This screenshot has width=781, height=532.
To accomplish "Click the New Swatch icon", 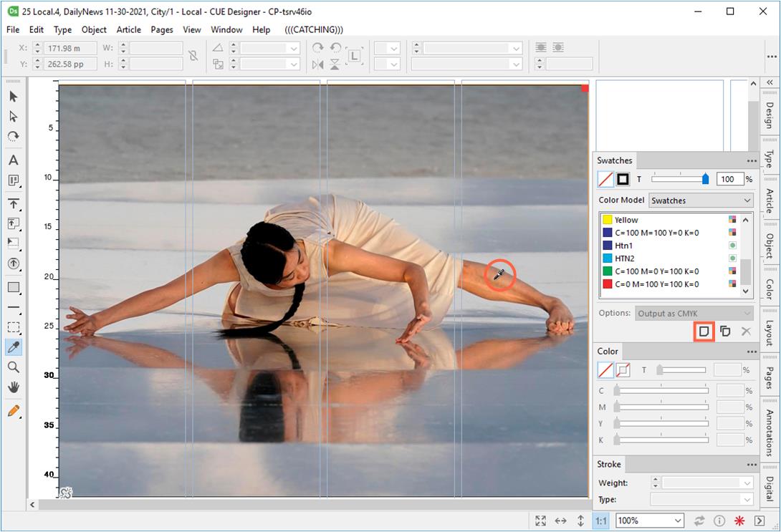I will (x=704, y=332).
